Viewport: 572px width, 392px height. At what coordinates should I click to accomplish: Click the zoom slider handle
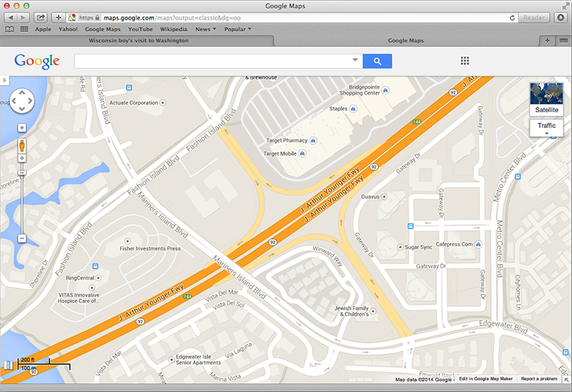pos(22,173)
